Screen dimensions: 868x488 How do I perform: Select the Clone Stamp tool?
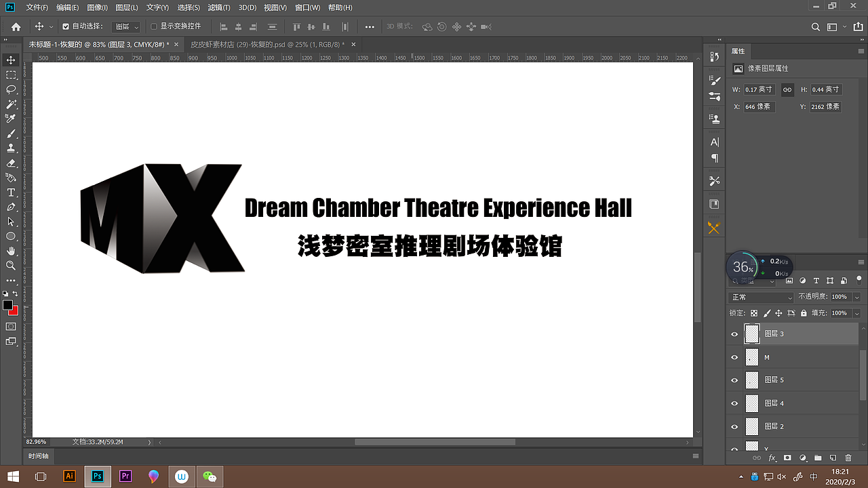[11, 148]
